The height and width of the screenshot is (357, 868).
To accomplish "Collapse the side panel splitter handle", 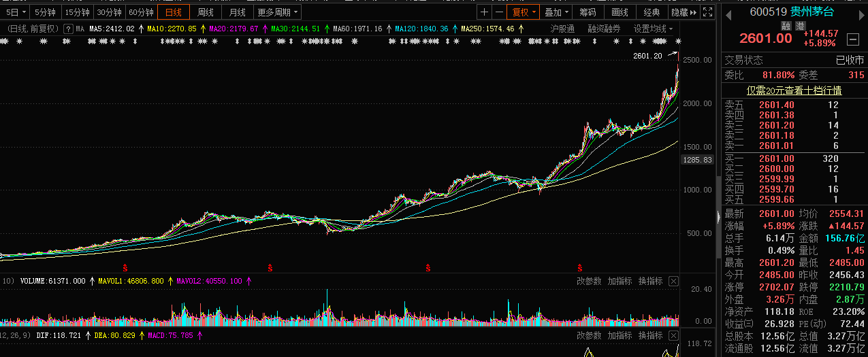I will [x=718, y=216].
